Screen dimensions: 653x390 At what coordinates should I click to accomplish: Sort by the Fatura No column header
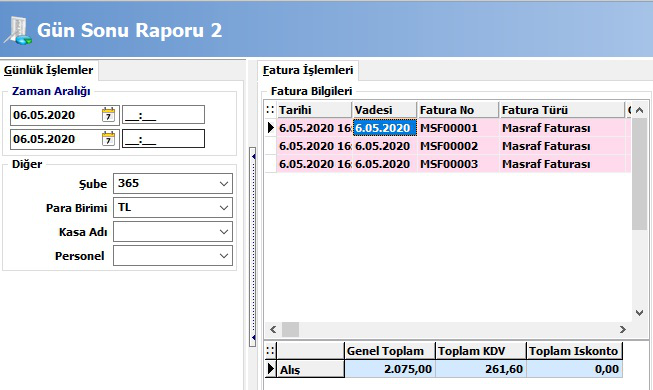(x=458, y=110)
